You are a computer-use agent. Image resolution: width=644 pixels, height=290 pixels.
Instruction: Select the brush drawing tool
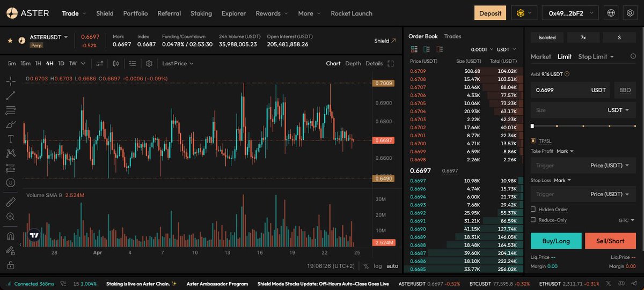click(11, 124)
